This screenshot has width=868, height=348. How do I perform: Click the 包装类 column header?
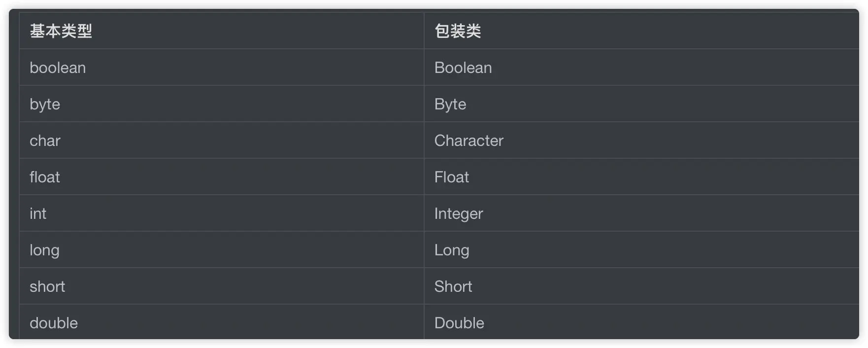coord(458,31)
